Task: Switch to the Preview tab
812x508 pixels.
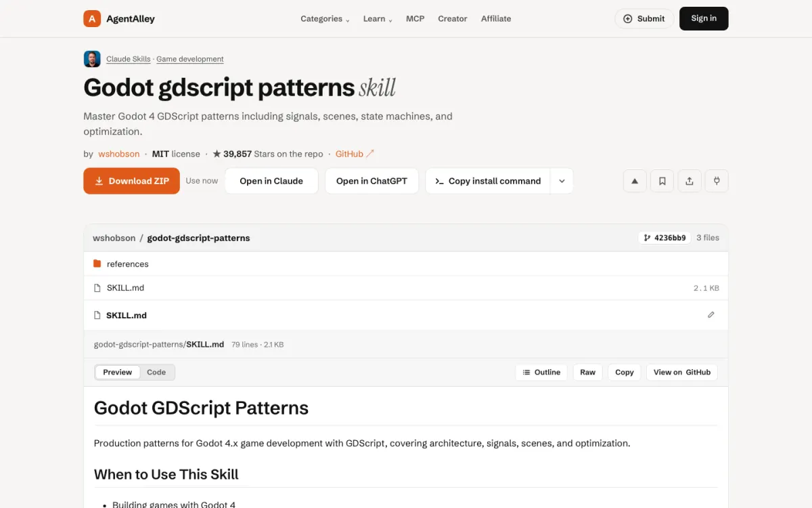Action: point(118,372)
